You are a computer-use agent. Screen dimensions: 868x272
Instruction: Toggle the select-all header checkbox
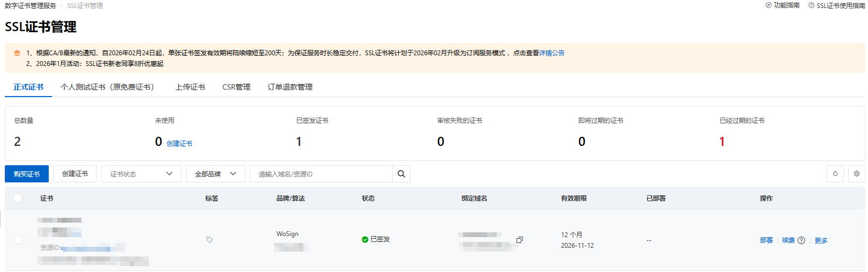[18, 198]
